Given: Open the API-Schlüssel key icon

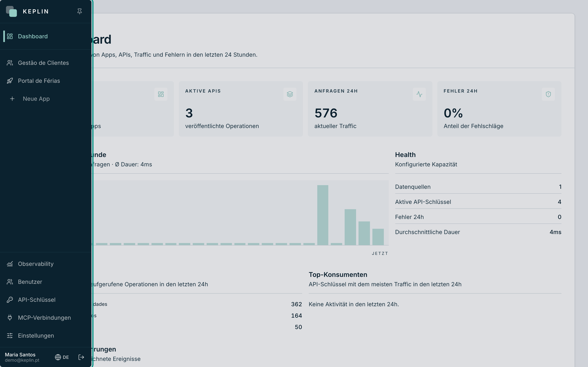Looking at the screenshot, I should pos(10,300).
